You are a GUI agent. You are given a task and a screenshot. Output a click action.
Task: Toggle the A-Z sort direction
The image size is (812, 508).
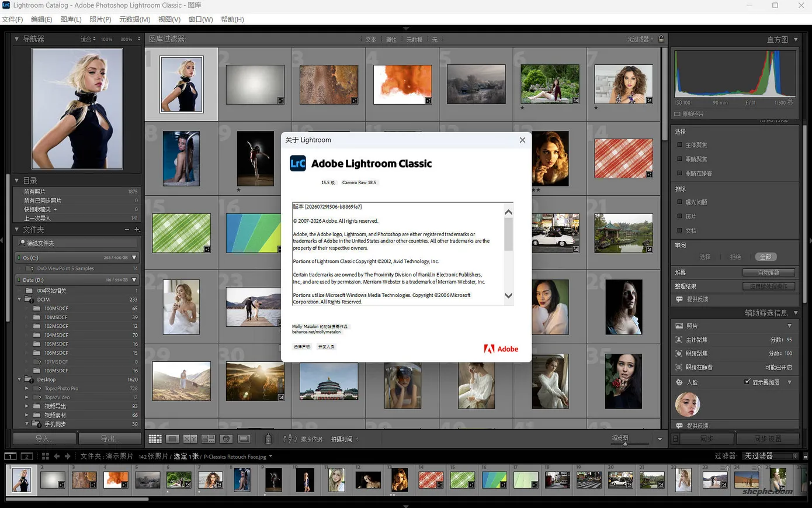tap(290, 439)
